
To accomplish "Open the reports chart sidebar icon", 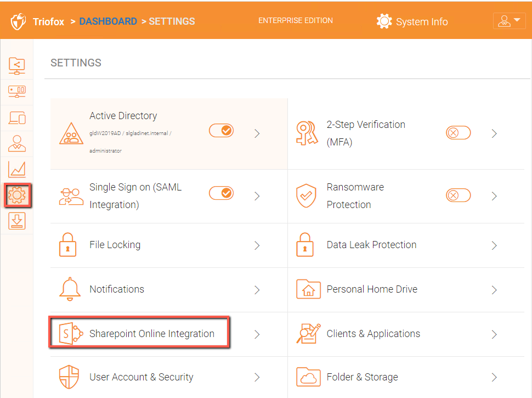I will [x=17, y=169].
